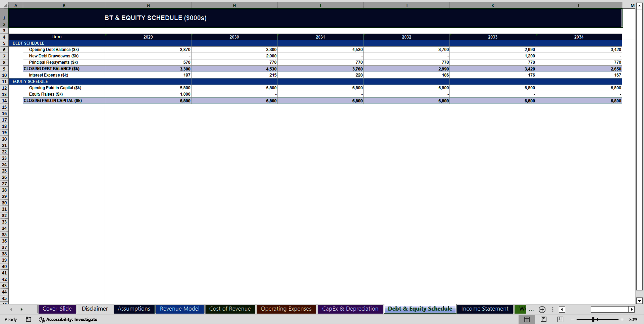Select column header G
Viewport: 644px width, 324px height.
148,5
